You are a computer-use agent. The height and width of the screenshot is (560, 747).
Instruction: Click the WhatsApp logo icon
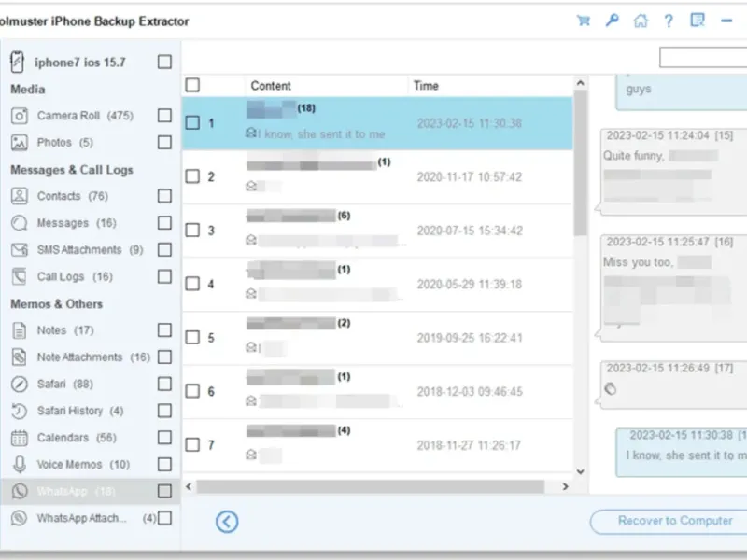pyautogui.click(x=19, y=491)
